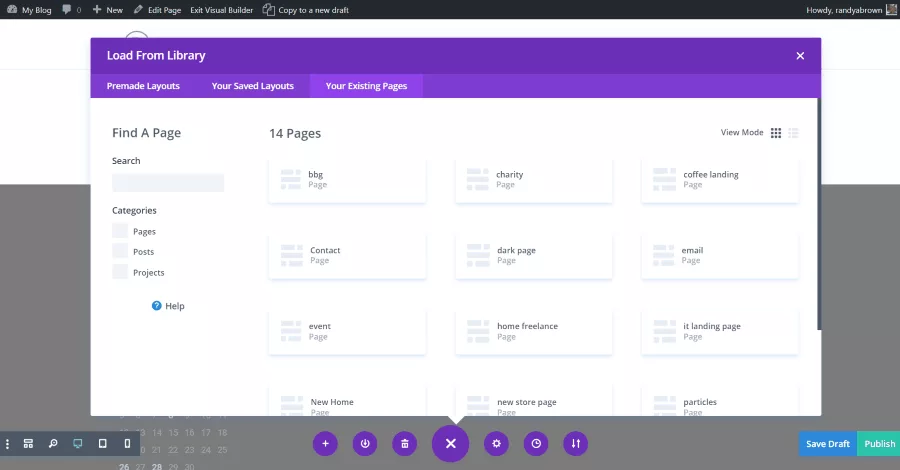Check the Pages category checkbox
This screenshot has width=900, height=470.
[x=120, y=231]
